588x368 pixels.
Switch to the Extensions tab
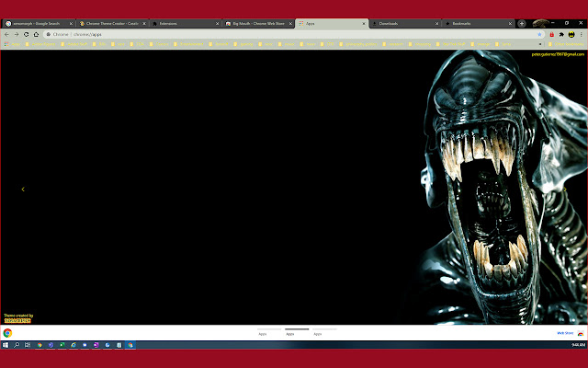point(184,23)
